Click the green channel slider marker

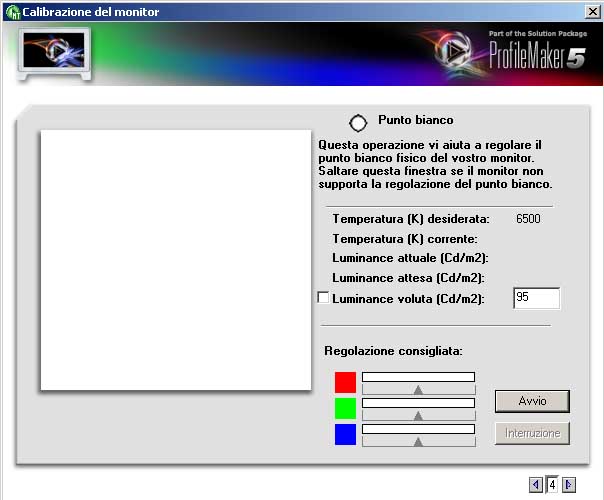click(418, 416)
